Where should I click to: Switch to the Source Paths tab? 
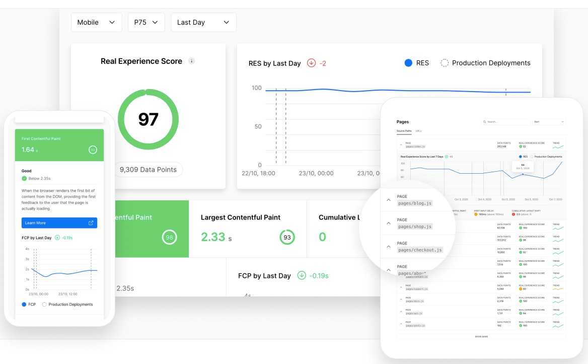404,131
